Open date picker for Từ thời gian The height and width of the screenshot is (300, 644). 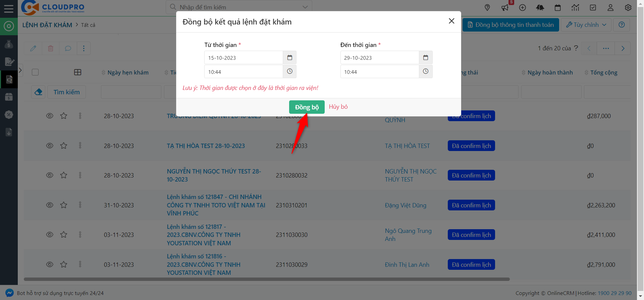290,58
